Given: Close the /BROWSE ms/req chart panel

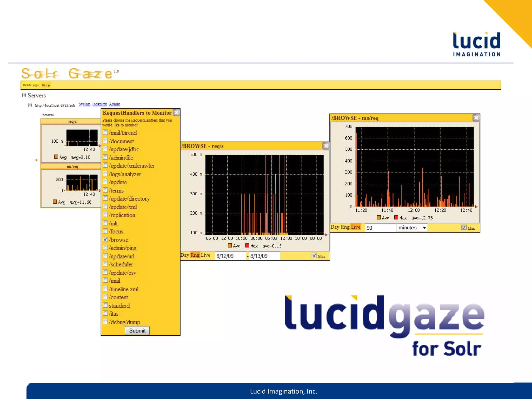Looking at the screenshot, I should pos(476,118).
